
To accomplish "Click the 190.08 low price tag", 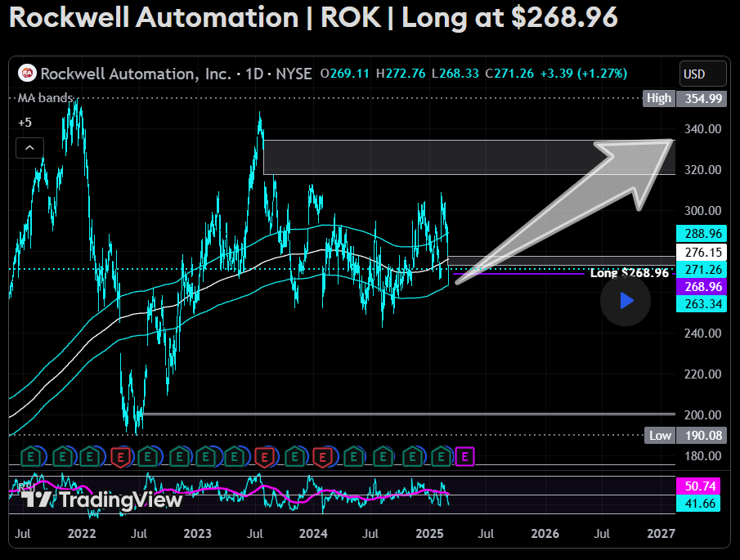I will tap(702, 436).
